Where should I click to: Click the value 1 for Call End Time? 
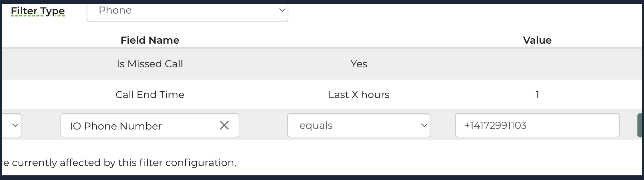click(537, 94)
